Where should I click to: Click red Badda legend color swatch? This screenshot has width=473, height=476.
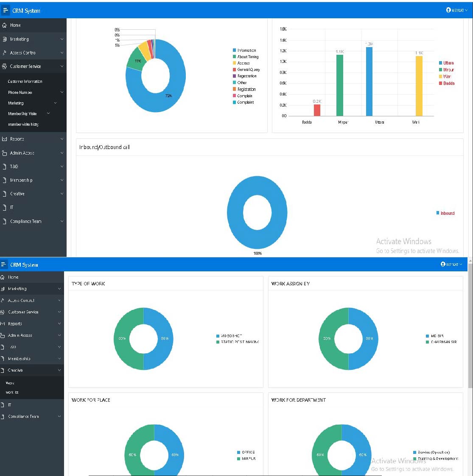(x=441, y=83)
